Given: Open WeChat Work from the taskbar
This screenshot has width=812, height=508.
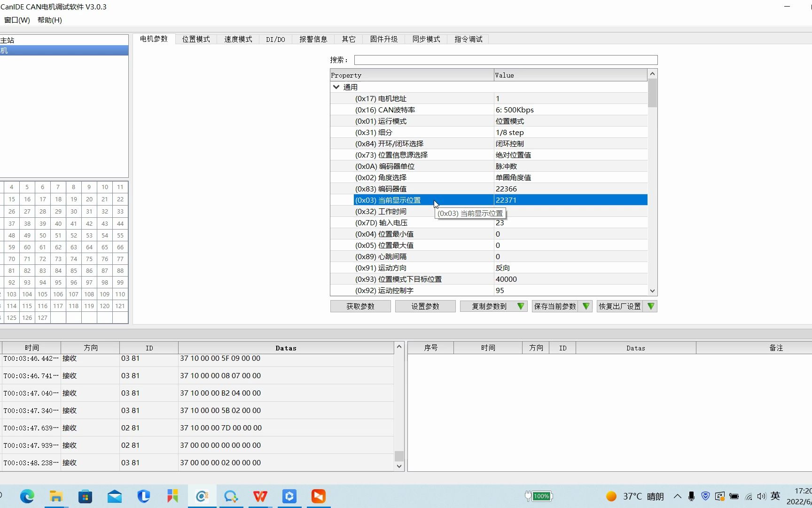Looking at the screenshot, I should pyautogui.click(x=231, y=496).
